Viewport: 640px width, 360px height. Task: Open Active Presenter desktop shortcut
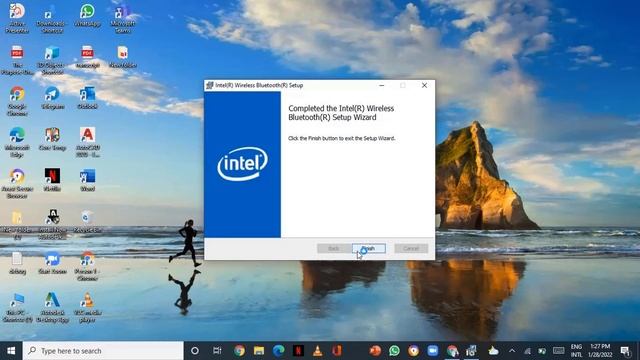click(x=17, y=18)
